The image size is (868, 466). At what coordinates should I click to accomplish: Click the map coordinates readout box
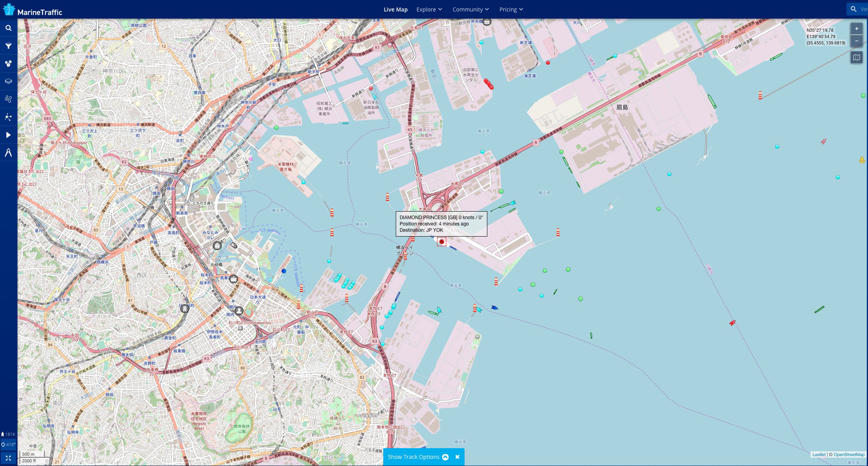point(826,36)
